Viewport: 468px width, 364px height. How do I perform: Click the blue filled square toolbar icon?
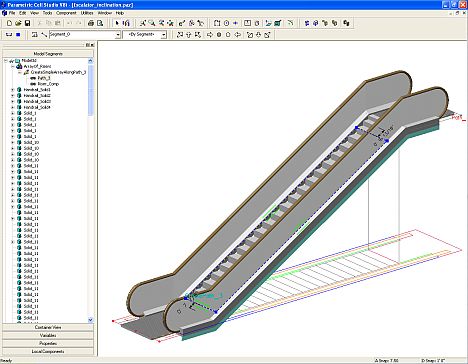click(18, 34)
